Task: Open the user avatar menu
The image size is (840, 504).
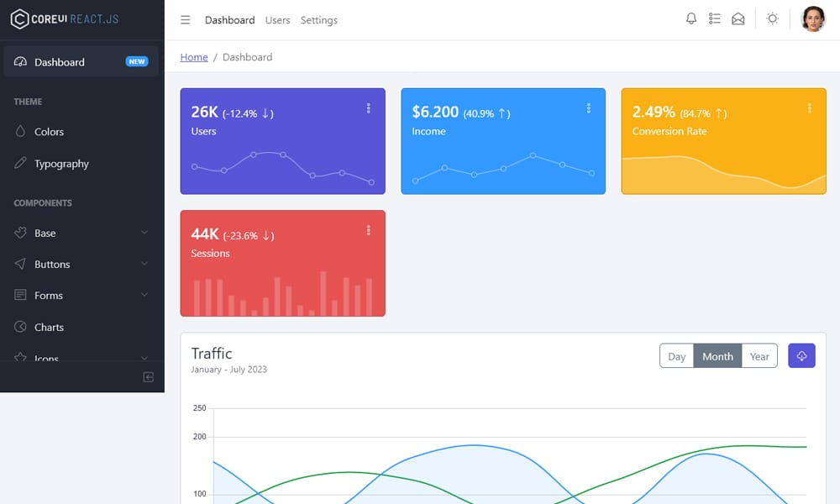Action: (x=813, y=19)
